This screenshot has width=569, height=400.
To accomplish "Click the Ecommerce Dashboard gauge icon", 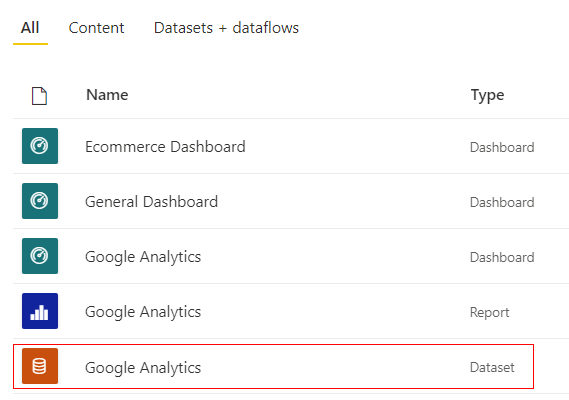I will click(40, 146).
